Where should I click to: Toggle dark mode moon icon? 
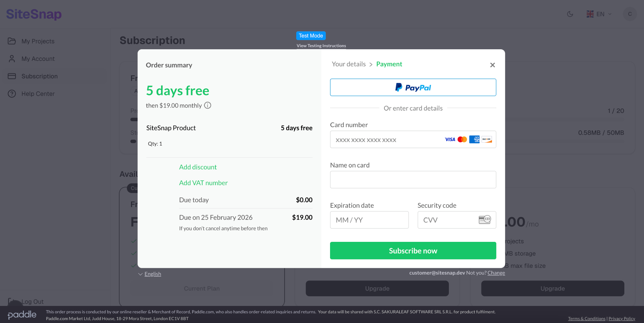[x=570, y=14]
